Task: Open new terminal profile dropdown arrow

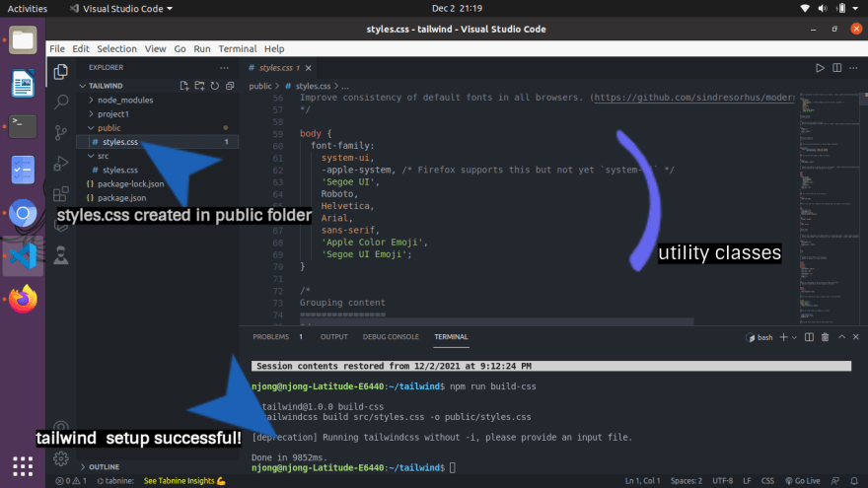Action: pos(794,337)
